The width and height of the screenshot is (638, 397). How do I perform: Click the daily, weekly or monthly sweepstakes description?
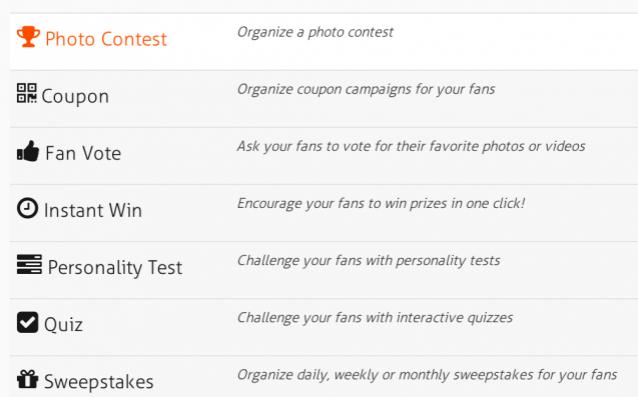tap(427, 375)
